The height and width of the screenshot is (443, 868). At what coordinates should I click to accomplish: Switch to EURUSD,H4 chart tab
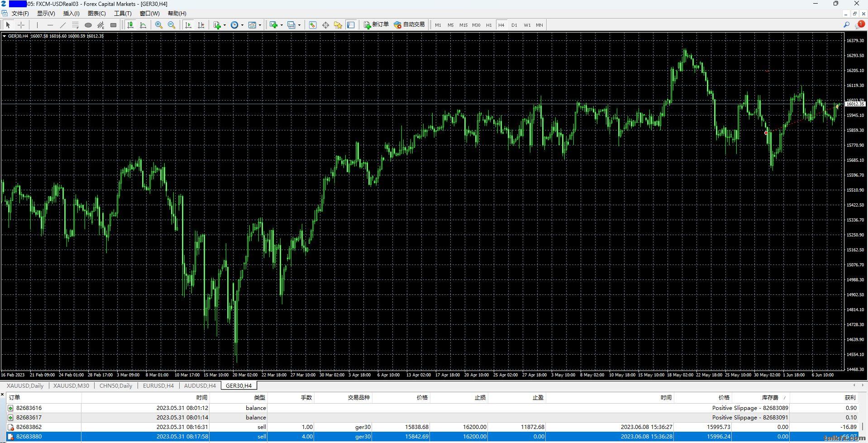(x=158, y=386)
